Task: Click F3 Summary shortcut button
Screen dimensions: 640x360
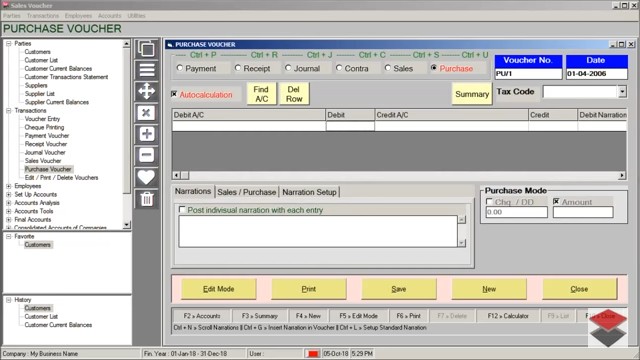Action: click(x=260, y=316)
